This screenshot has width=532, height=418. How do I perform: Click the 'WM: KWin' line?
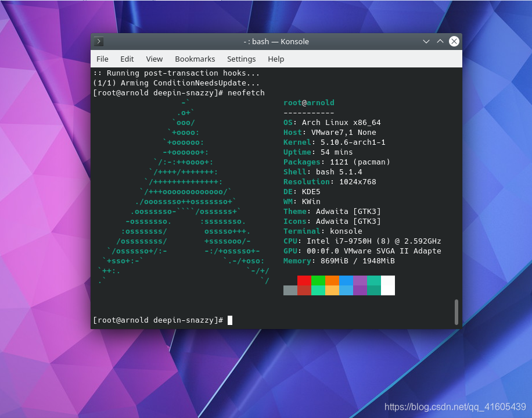pyautogui.click(x=302, y=201)
